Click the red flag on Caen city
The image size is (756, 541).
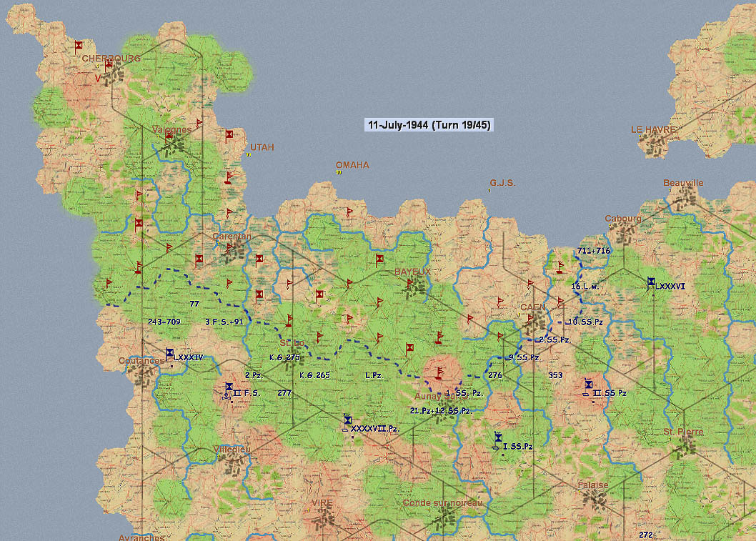tap(530, 319)
